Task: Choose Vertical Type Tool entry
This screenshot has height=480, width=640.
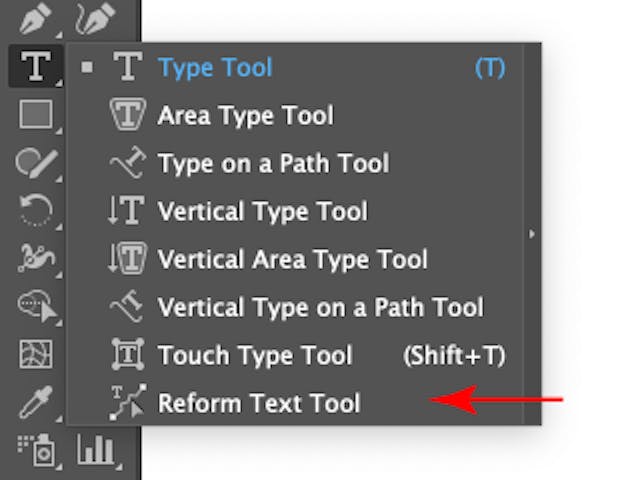Action: pos(262,211)
